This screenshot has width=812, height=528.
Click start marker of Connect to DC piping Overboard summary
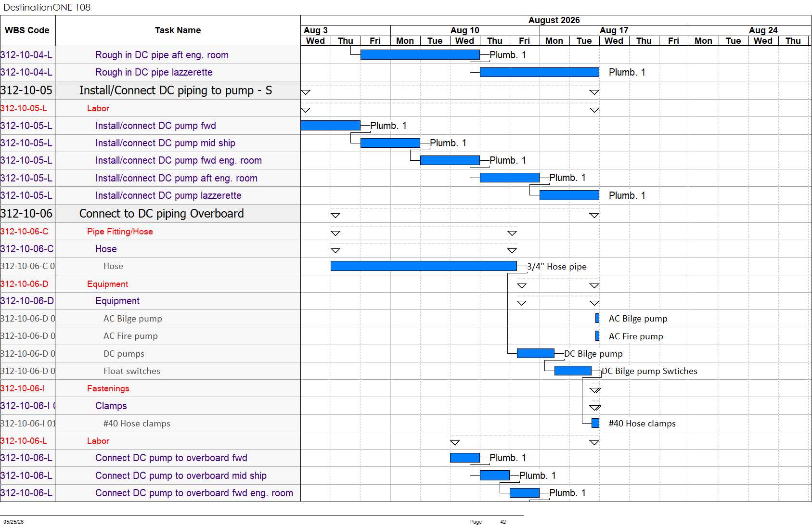coord(335,215)
